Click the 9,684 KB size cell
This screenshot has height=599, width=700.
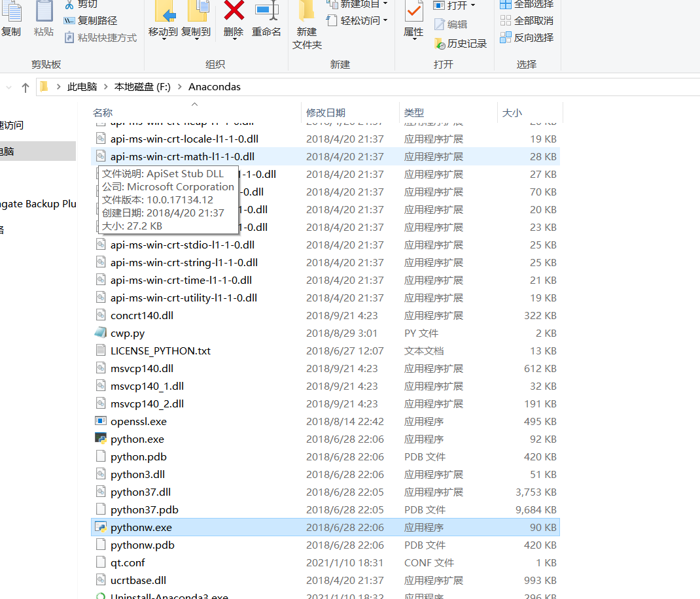click(x=536, y=509)
